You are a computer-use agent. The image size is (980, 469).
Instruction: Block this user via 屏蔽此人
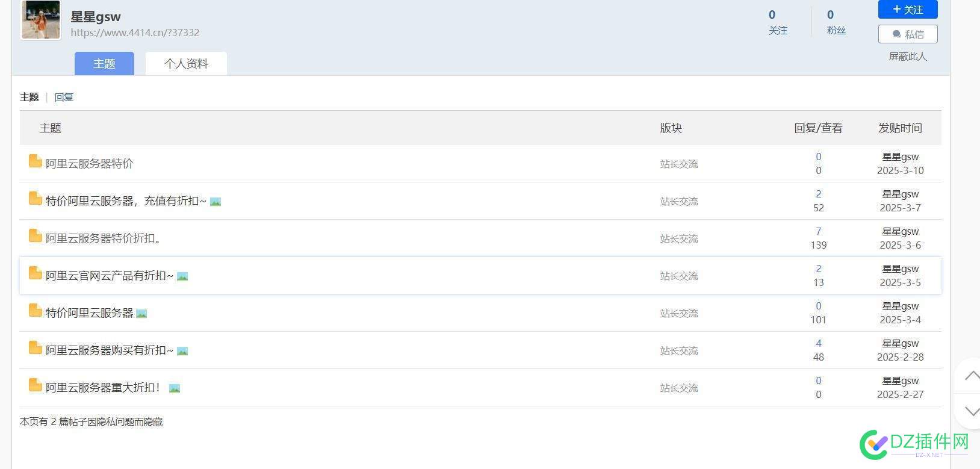click(x=908, y=57)
